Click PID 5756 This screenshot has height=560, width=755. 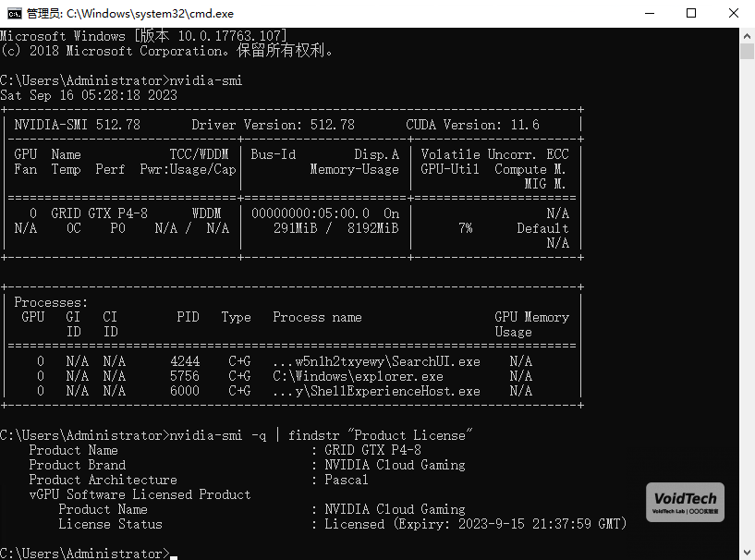185,376
